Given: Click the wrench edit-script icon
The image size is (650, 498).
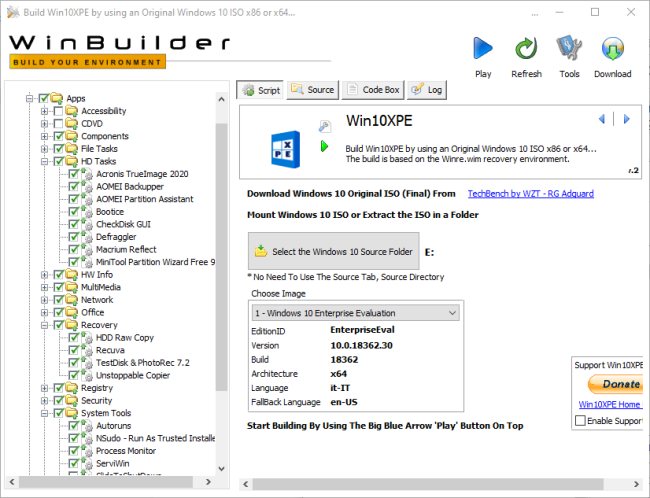Looking at the screenshot, I should 324,126.
